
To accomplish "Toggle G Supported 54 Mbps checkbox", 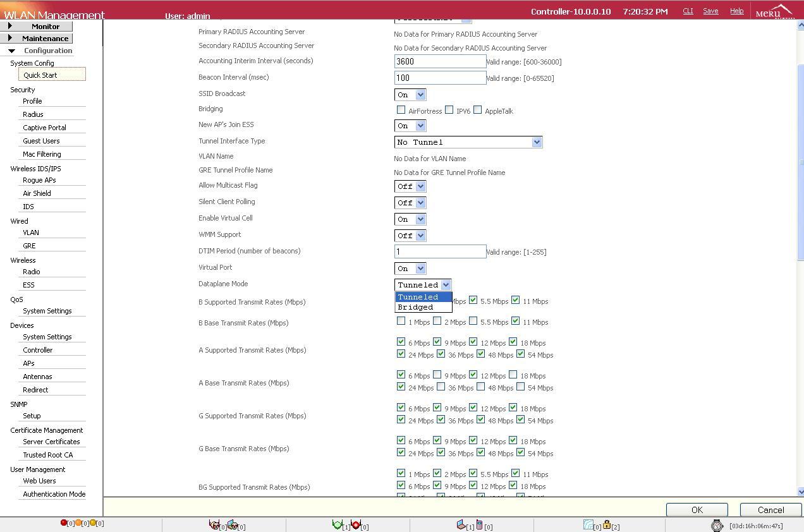I will click(520, 420).
